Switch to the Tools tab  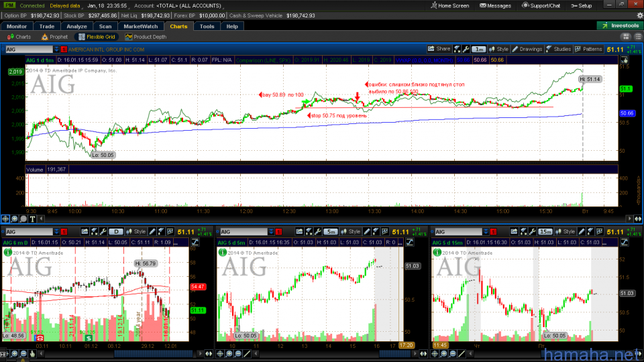click(x=207, y=26)
